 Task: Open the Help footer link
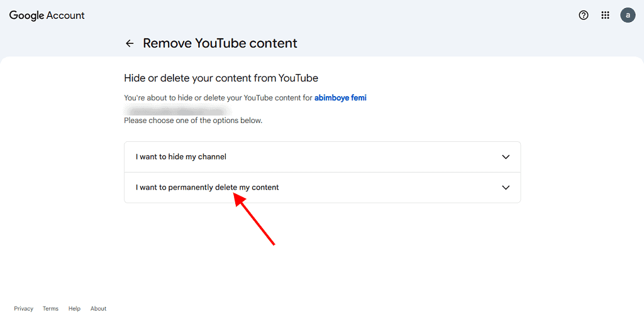click(x=74, y=308)
